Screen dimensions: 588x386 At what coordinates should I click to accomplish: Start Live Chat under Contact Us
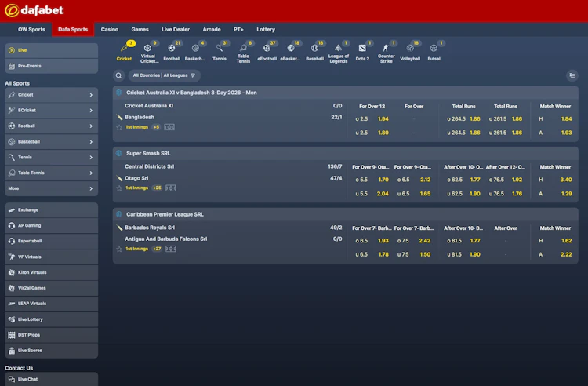[52, 379]
